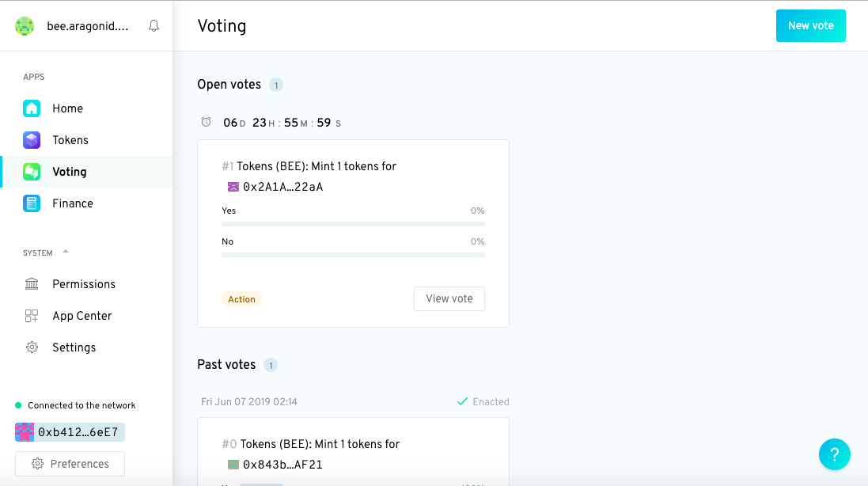Click the New vote button

(x=810, y=25)
